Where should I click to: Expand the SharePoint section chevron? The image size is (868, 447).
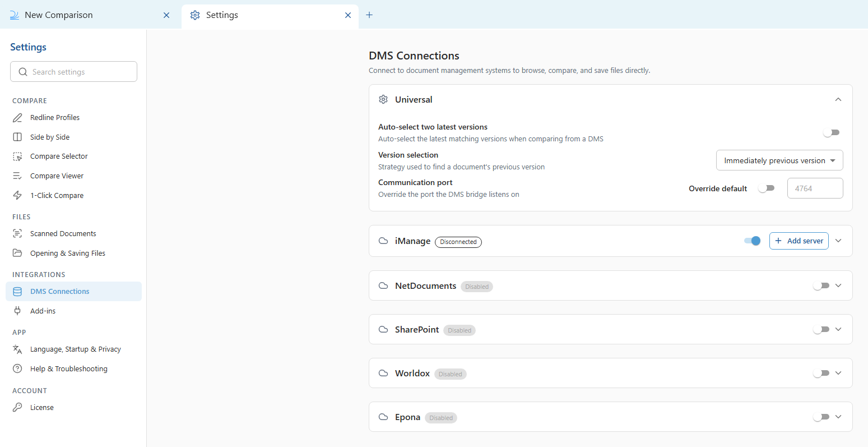point(838,329)
